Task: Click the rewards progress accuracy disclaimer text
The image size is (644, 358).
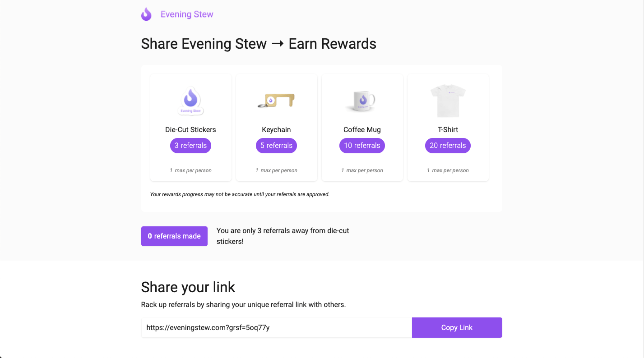Action: tap(240, 195)
